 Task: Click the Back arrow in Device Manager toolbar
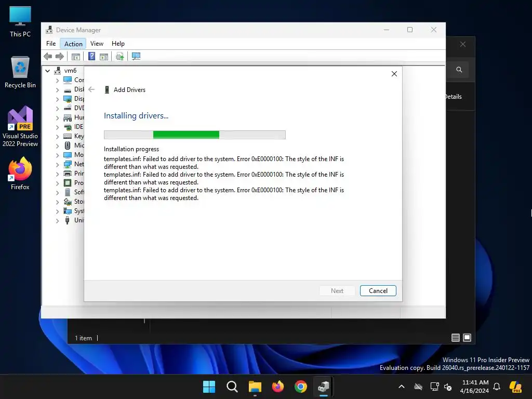pos(48,56)
